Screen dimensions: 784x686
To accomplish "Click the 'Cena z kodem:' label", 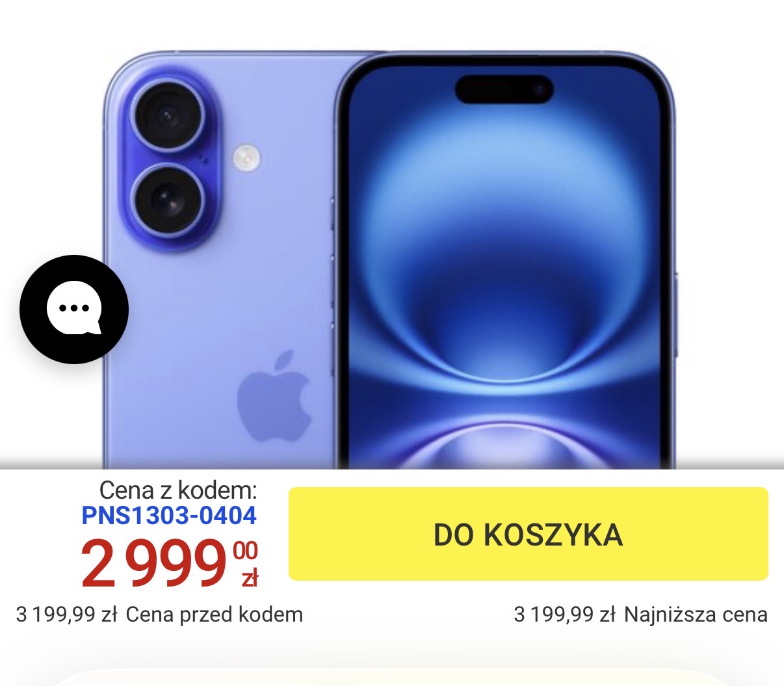I will 178,490.
